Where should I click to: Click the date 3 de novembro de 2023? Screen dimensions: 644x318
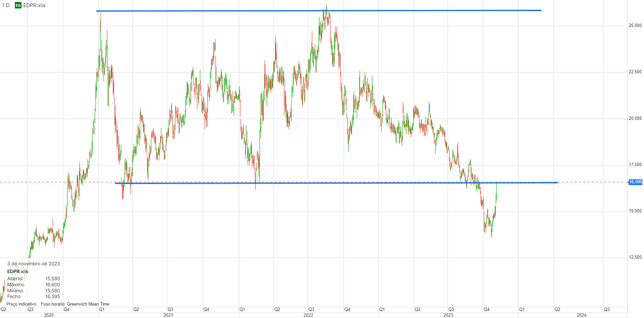(x=33, y=264)
